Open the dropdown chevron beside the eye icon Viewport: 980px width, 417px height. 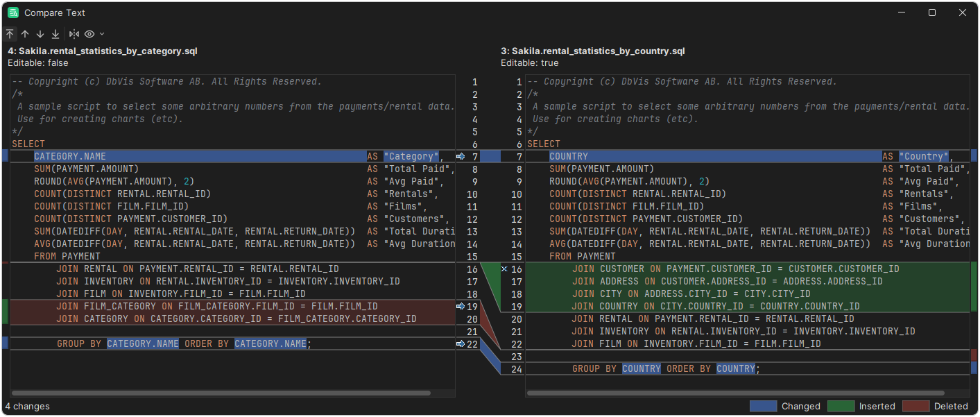click(x=102, y=34)
